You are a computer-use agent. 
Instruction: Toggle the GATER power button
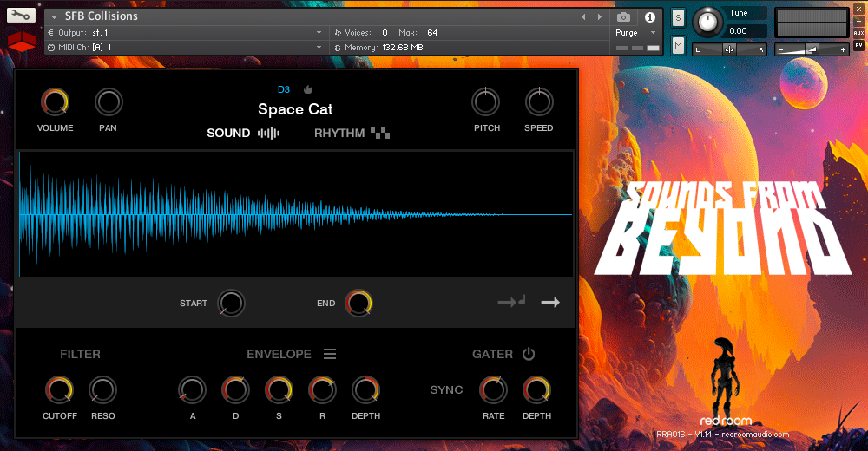529,354
